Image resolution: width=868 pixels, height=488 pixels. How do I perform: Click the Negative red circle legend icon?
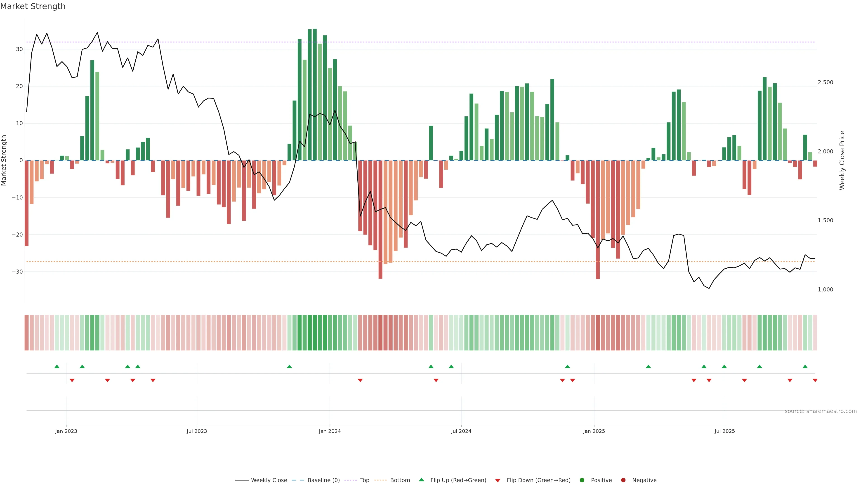point(623,480)
